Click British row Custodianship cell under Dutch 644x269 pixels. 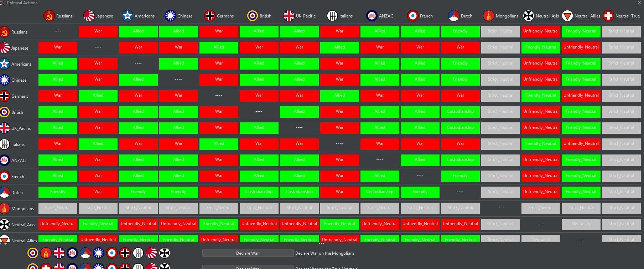pyautogui.click(x=460, y=112)
